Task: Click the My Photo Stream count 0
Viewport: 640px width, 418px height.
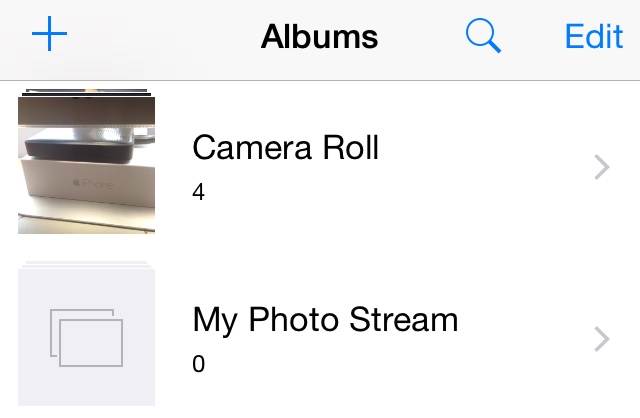Action: click(198, 364)
